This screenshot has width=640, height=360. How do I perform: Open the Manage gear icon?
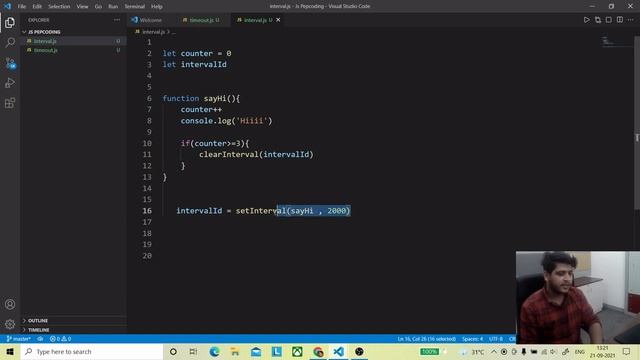(10, 324)
